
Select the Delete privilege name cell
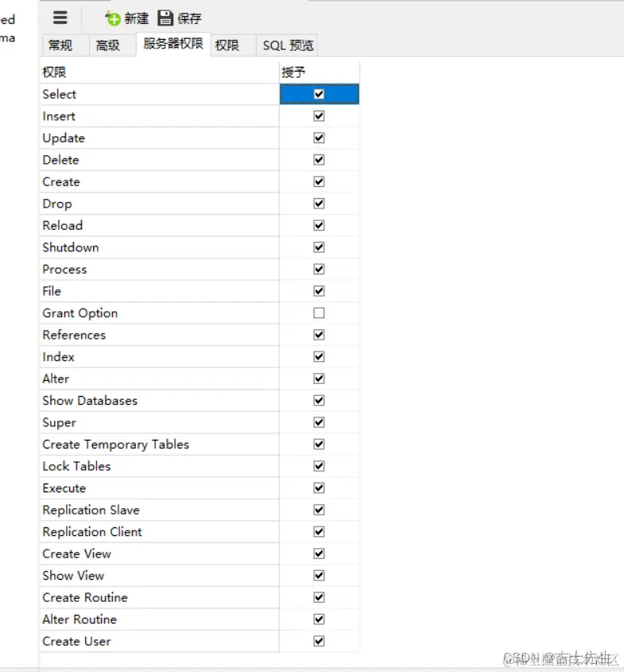[159, 159]
